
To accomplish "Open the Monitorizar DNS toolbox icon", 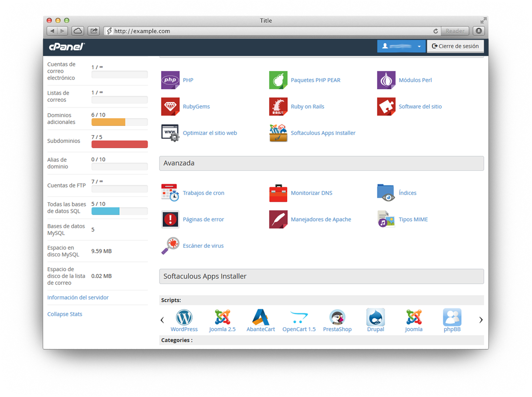I will pyautogui.click(x=278, y=193).
